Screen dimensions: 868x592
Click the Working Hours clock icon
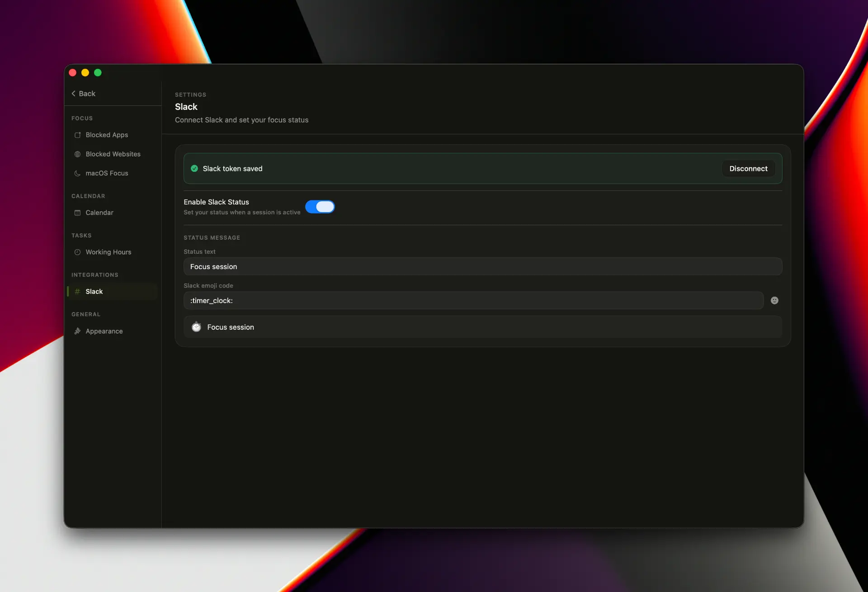[x=77, y=252]
